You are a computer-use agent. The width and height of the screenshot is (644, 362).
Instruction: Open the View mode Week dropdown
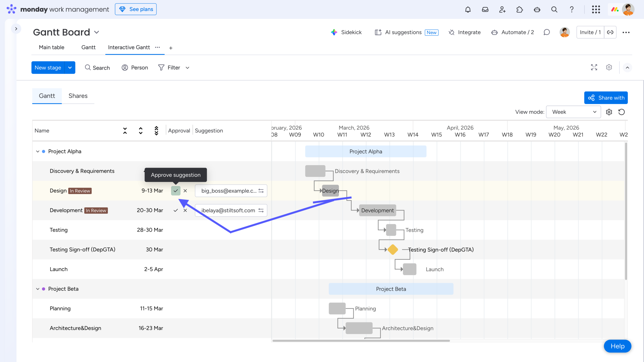pos(574,112)
